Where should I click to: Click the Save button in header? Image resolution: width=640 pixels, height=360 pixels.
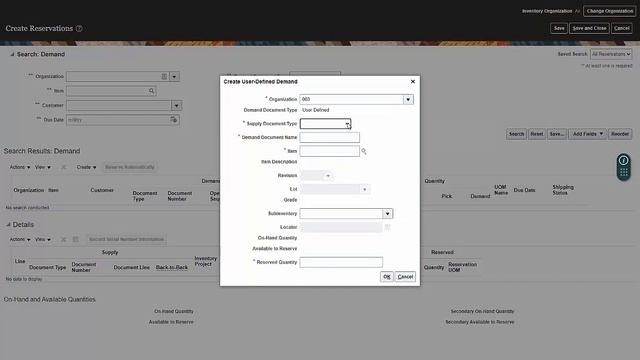coord(559,28)
